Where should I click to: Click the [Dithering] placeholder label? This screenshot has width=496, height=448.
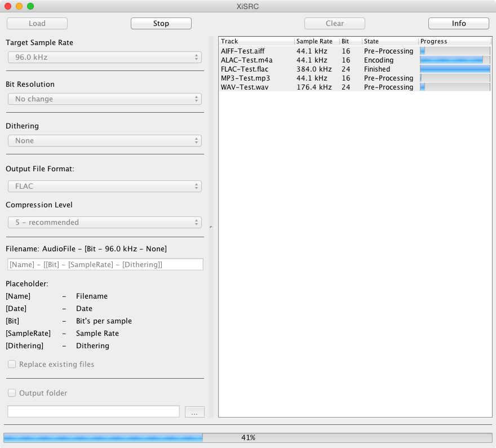25,345
